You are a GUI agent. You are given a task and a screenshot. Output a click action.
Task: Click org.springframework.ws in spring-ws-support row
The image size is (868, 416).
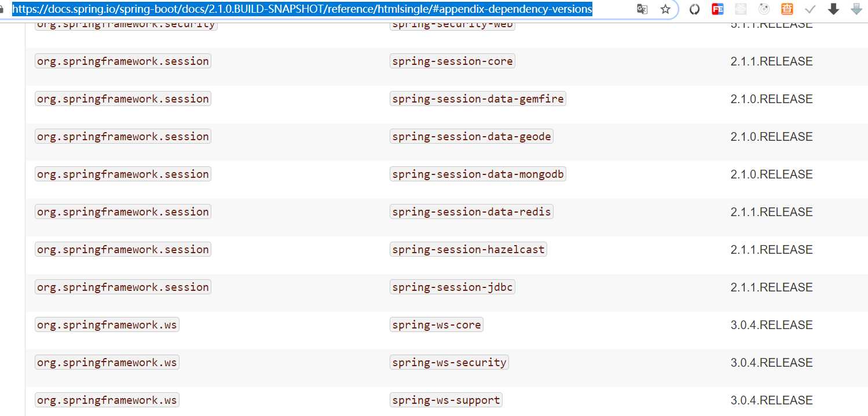tap(107, 400)
